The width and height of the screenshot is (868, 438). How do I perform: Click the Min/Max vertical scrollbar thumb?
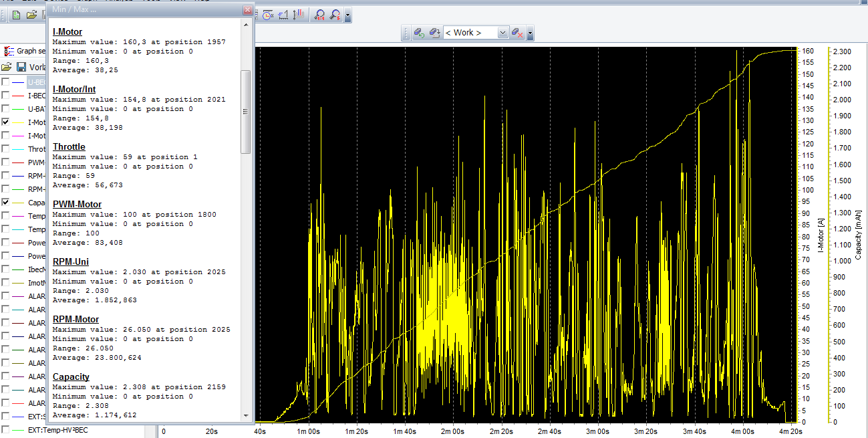pyautogui.click(x=245, y=112)
